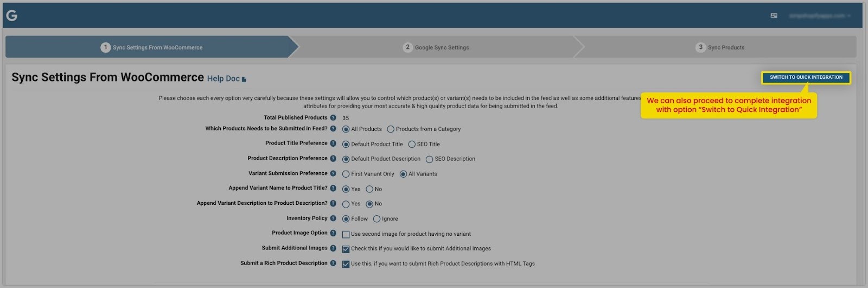Click Switch to Quick Integration button
Viewport: 868px width, 288px height.
[806, 78]
